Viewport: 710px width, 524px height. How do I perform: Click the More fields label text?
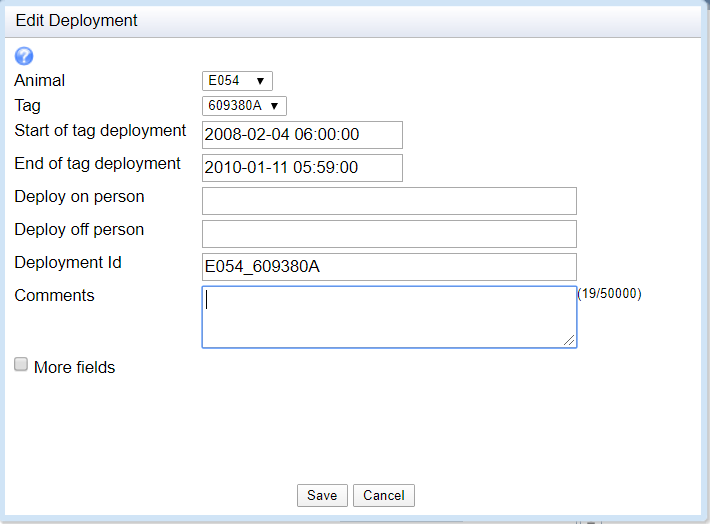pyautogui.click(x=75, y=367)
